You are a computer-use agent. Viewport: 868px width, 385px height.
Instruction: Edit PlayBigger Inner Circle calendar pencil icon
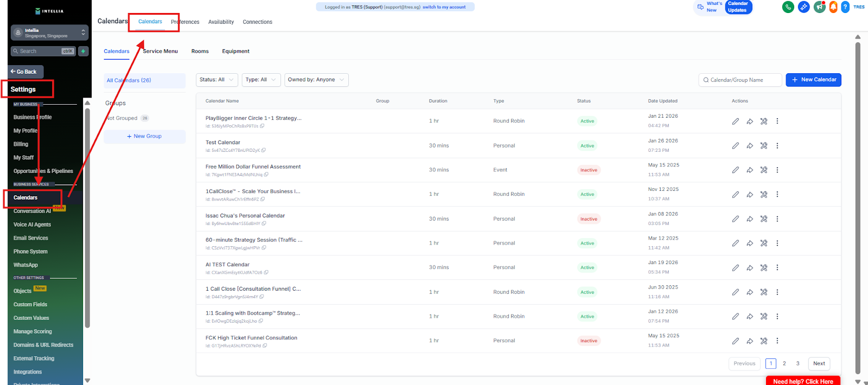(735, 121)
